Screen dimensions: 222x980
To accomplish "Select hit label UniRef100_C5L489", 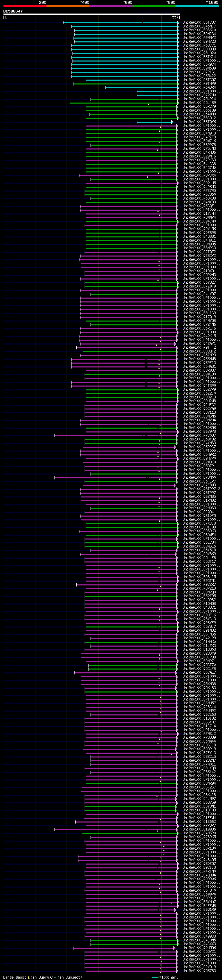I will pos(199,103).
